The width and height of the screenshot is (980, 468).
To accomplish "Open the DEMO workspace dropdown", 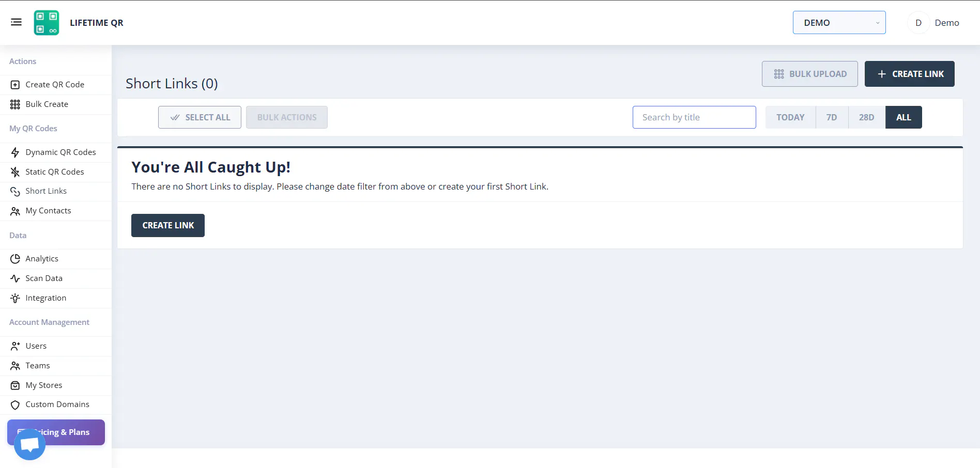I will click(x=839, y=23).
